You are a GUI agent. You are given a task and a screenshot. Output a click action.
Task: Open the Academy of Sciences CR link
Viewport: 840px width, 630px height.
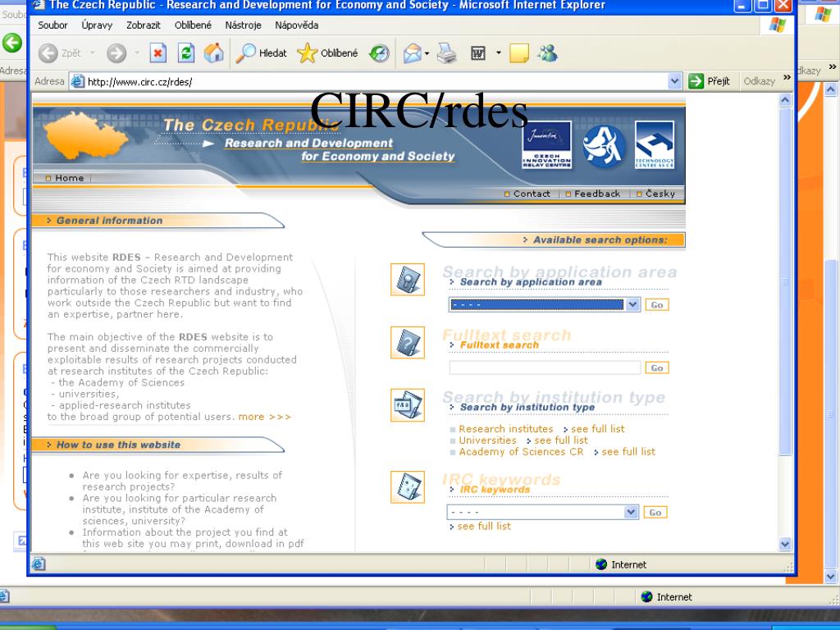click(x=521, y=452)
